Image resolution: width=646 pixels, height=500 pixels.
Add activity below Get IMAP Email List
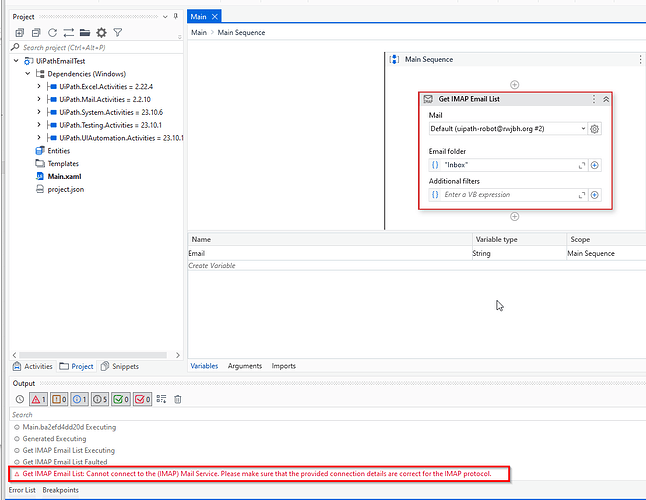click(x=515, y=217)
